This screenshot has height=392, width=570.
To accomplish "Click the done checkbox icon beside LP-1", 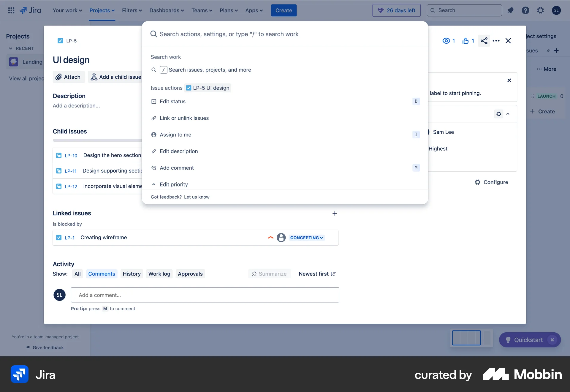I will click(x=59, y=237).
